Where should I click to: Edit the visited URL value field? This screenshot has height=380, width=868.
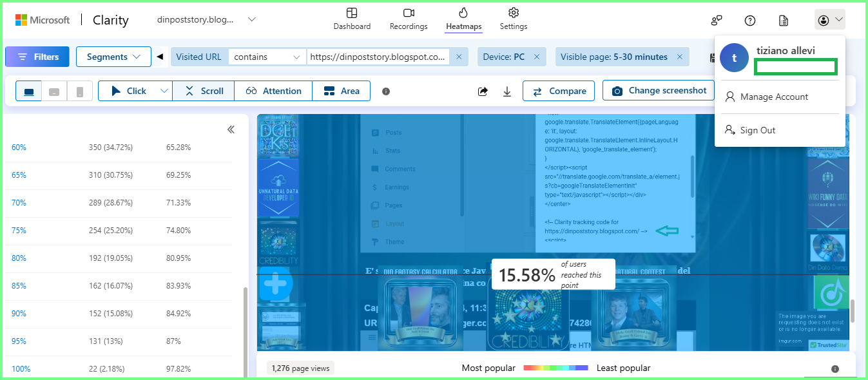click(x=378, y=57)
